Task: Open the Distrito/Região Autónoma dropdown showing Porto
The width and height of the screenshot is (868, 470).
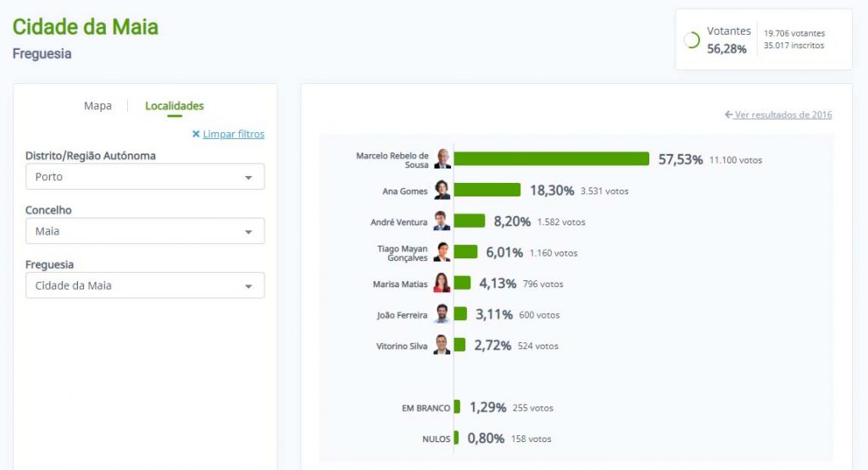Action: pos(144,177)
